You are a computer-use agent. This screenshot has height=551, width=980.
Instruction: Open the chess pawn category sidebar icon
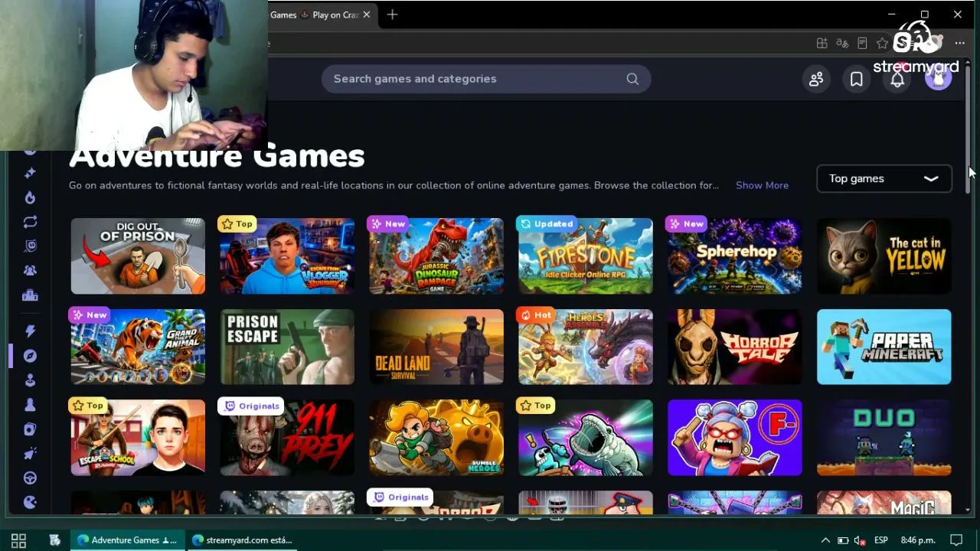[30, 405]
